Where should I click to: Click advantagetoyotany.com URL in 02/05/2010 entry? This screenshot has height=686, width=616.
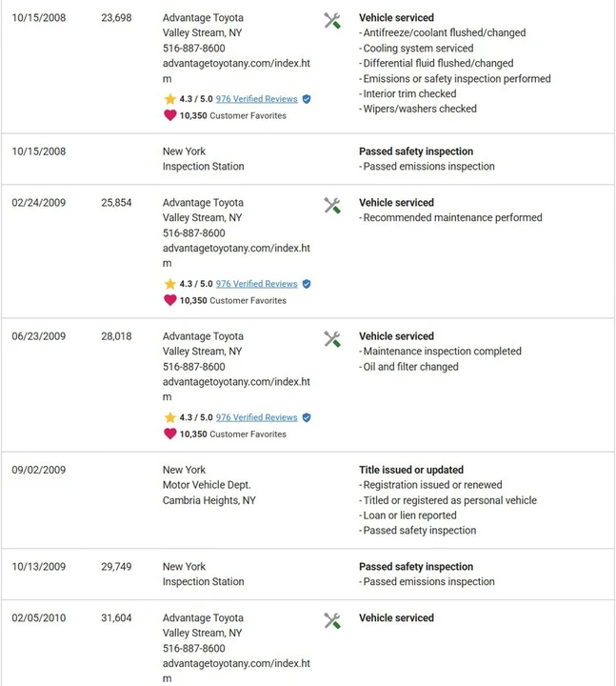[236, 671]
